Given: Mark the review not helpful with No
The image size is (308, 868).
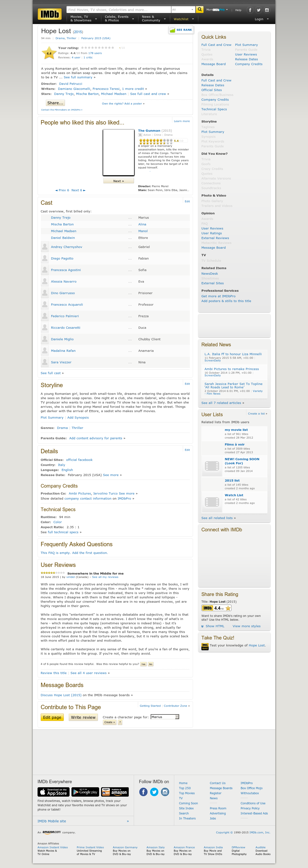Looking at the screenshot, I should click(x=150, y=664).
